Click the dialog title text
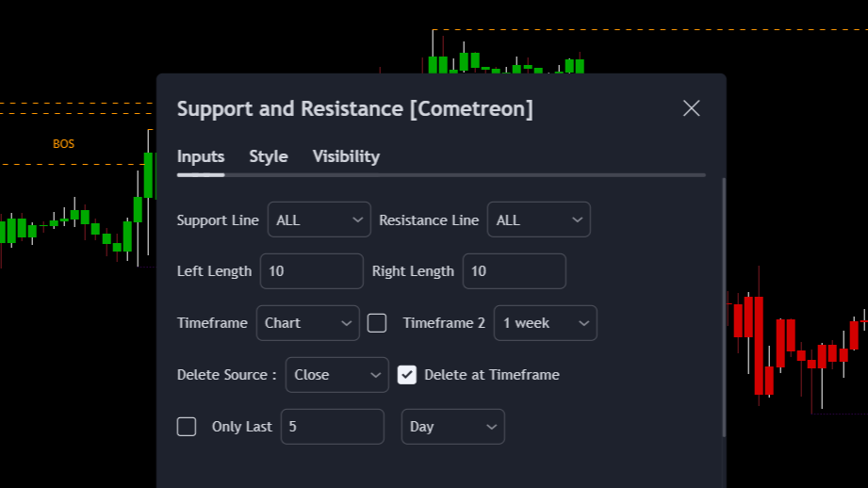This screenshot has height=488, width=868. point(354,108)
